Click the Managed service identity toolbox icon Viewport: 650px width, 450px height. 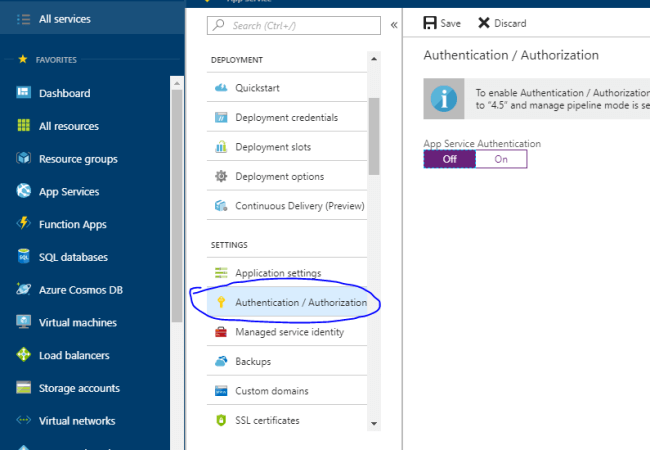[221, 332]
